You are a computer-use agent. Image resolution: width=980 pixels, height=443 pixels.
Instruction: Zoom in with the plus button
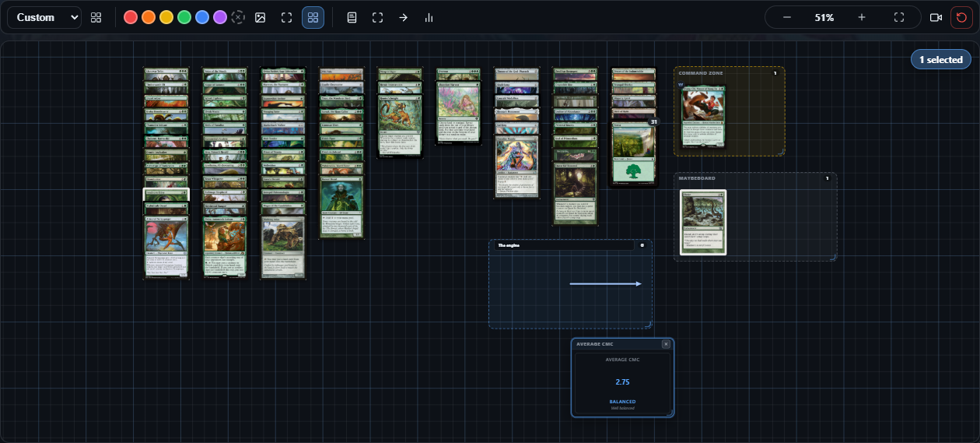point(862,17)
